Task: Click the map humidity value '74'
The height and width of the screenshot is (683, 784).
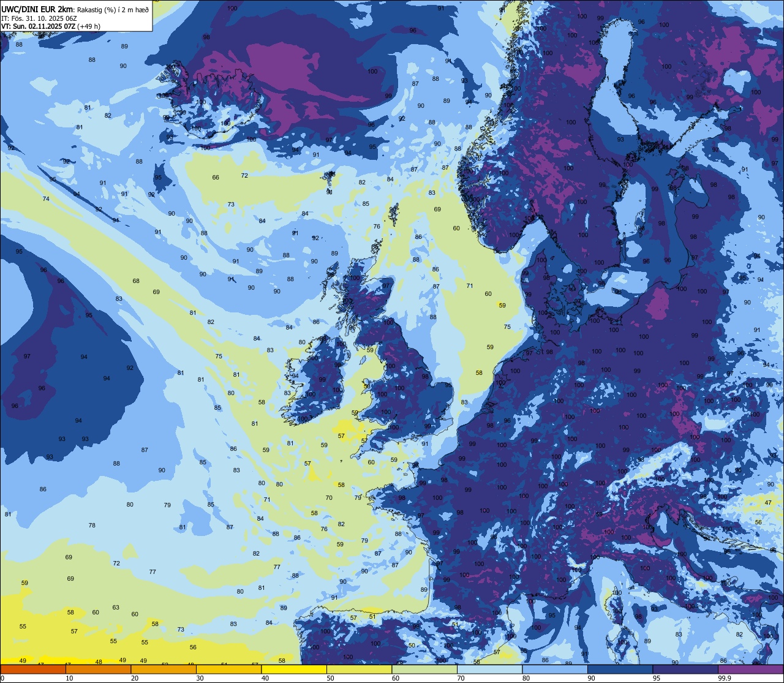Action: coord(46,199)
